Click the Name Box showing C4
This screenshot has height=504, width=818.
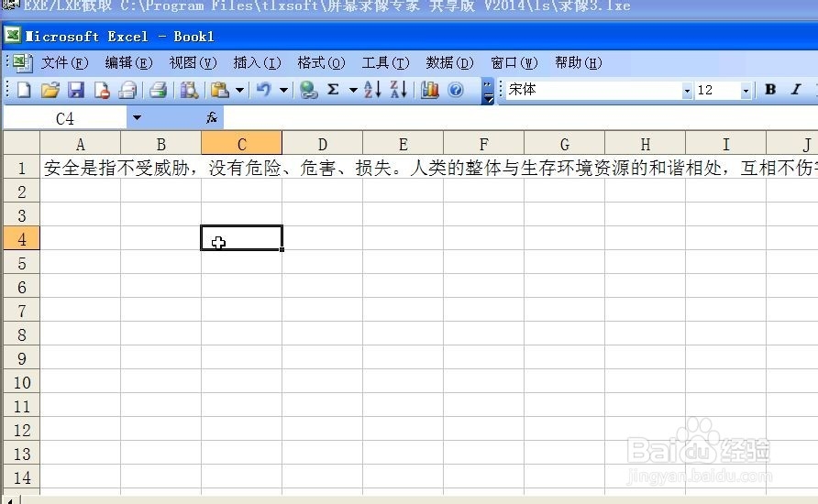[65, 118]
